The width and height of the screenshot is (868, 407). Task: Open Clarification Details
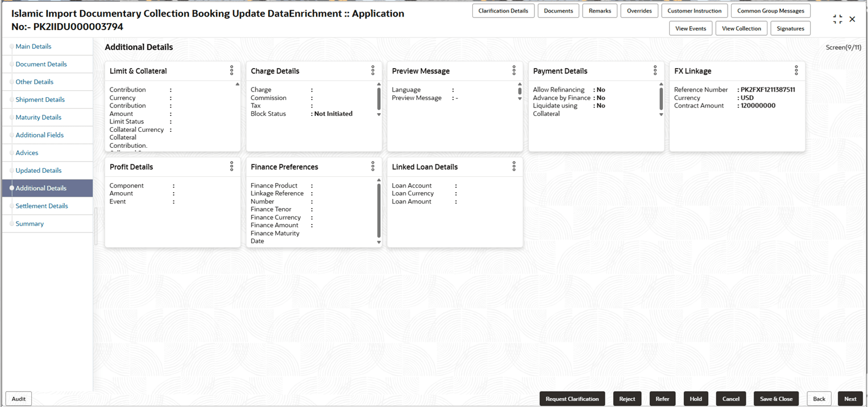click(503, 11)
